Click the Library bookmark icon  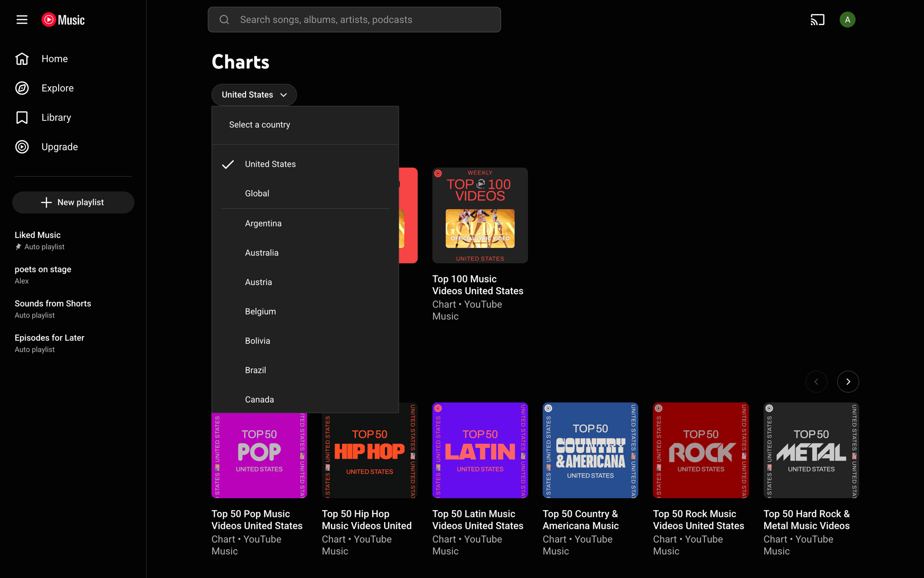(22, 118)
